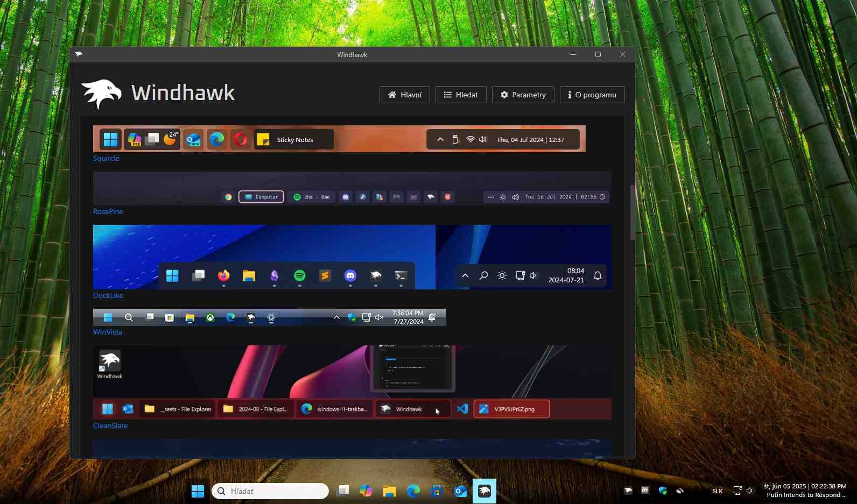Click the CleanSlate taskbar preview image
The image size is (857, 504).
[352, 382]
